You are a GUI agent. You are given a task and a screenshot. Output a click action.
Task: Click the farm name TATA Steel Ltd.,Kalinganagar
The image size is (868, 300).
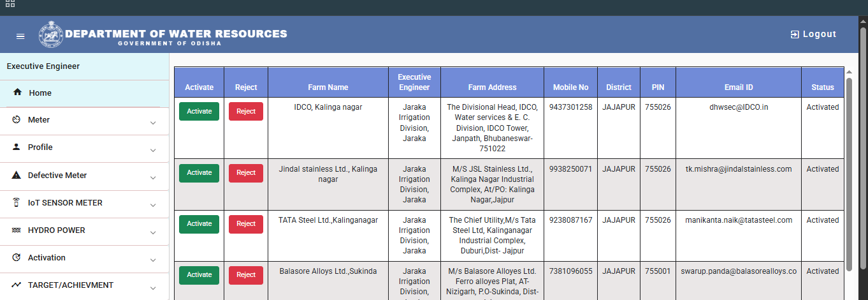tap(328, 220)
